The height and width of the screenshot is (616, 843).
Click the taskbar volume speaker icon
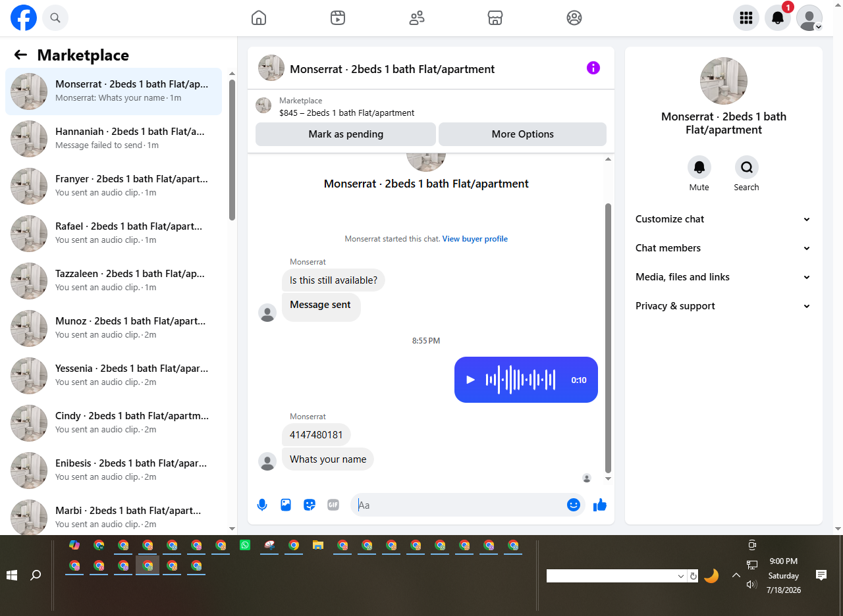[752, 584]
